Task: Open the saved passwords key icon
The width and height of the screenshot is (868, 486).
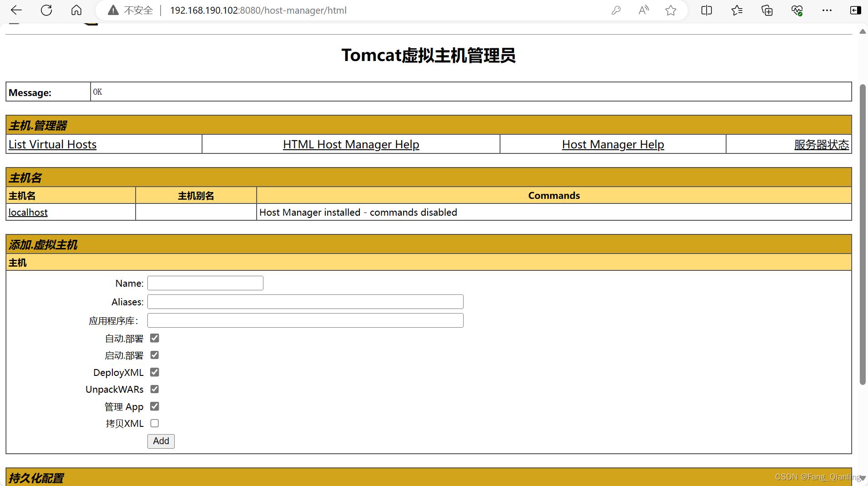Action: 616,10
